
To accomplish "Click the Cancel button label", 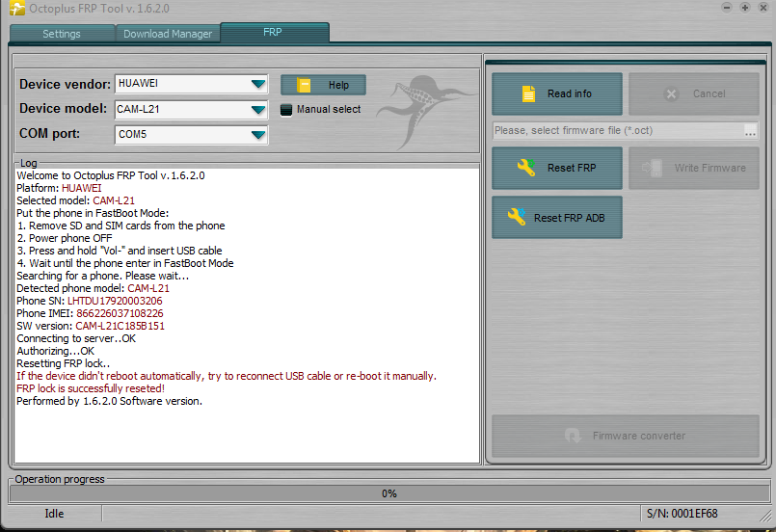I will [x=709, y=93].
